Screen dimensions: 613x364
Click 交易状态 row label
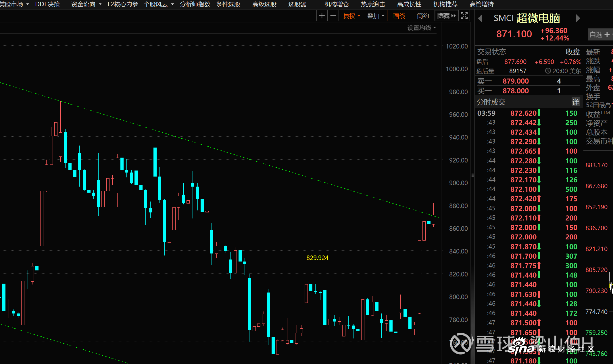pos(491,52)
